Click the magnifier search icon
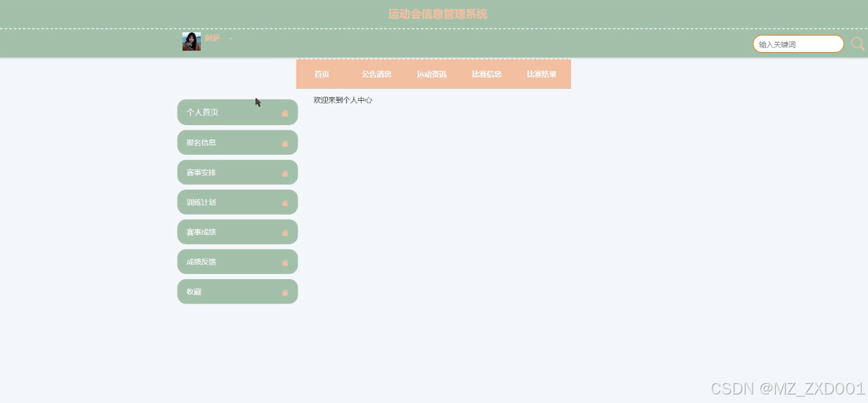 (x=857, y=44)
